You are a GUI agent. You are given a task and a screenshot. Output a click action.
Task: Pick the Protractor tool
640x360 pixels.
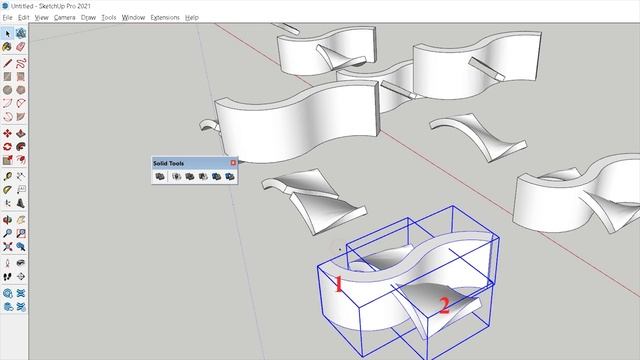[7, 190]
